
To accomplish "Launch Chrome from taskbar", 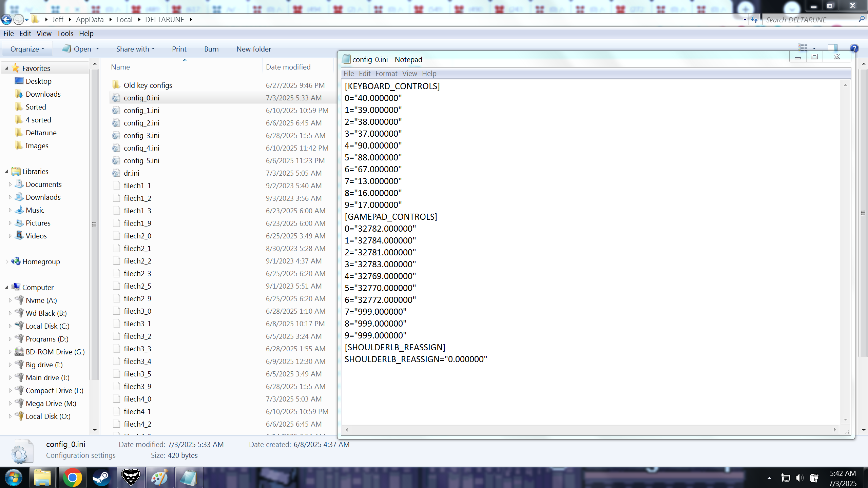I will click(x=72, y=477).
